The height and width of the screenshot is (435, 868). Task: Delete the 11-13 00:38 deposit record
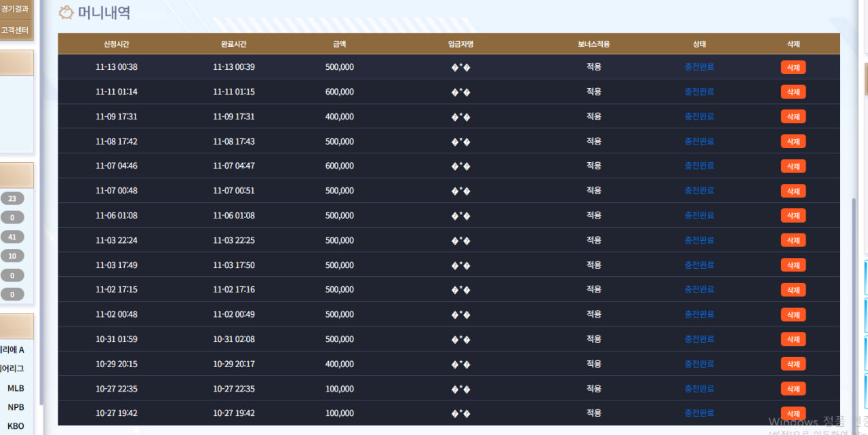point(793,67)
